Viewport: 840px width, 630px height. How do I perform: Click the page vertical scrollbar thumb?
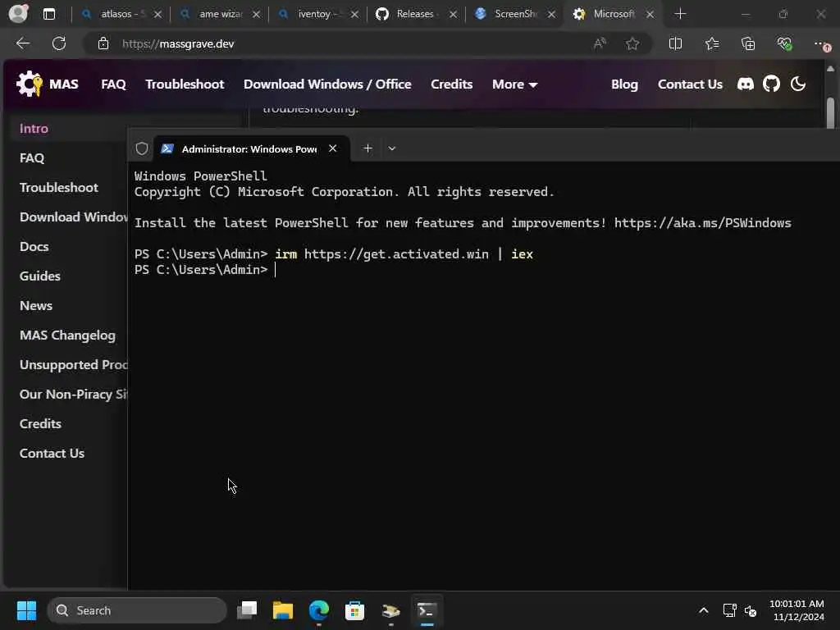coord(830,112)
